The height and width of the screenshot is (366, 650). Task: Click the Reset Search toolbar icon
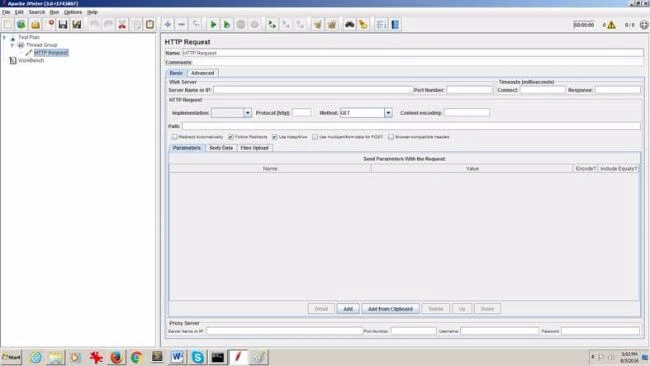(x=364, y=24)
